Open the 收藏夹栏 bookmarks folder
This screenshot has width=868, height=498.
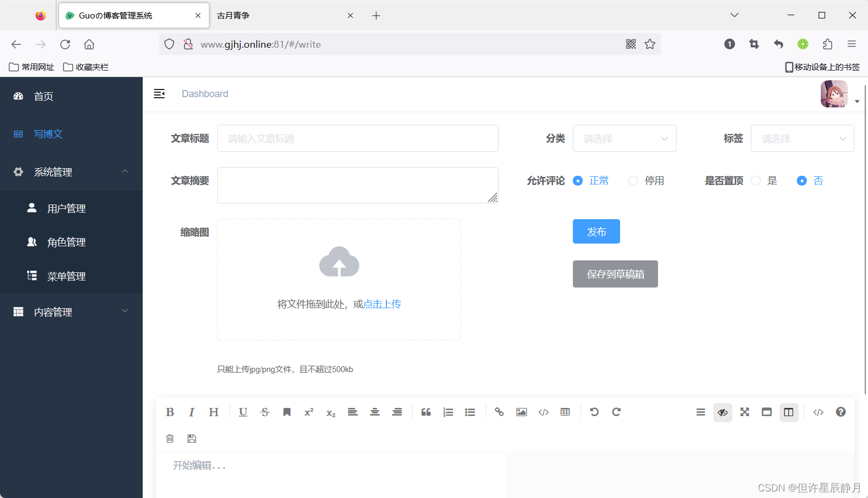(86, 67)
